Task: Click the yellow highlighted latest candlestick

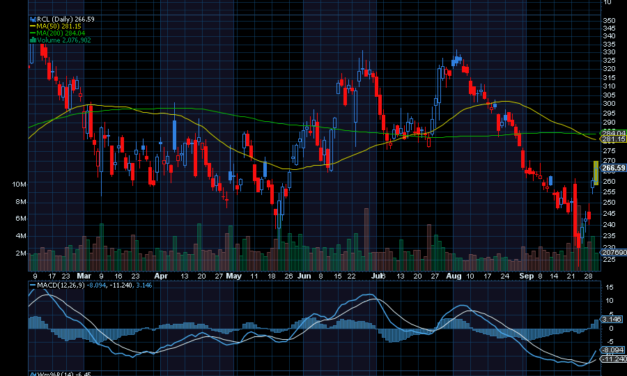Action: click(596, 173)
